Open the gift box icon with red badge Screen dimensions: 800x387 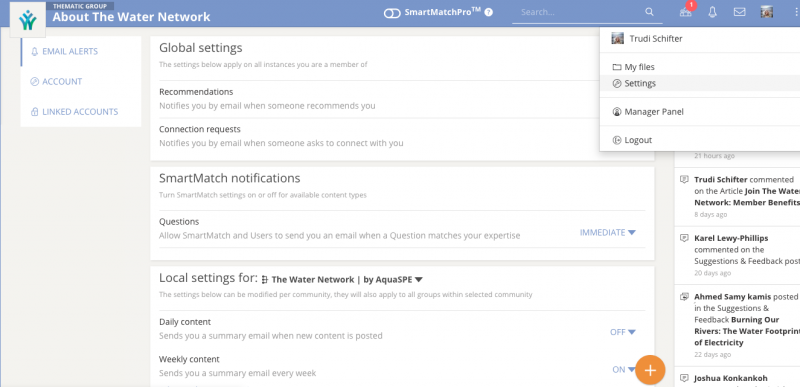[x=686, y=11]
